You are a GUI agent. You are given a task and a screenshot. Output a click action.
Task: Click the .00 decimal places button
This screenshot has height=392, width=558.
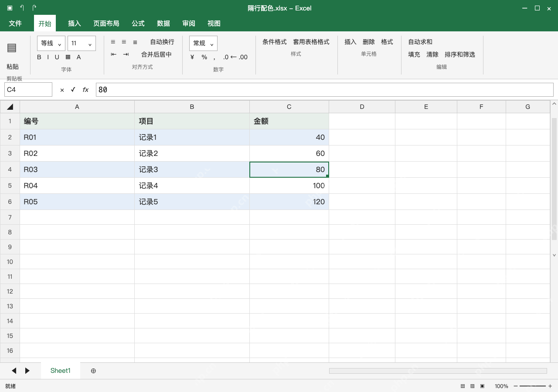click(x=243, y=57)
